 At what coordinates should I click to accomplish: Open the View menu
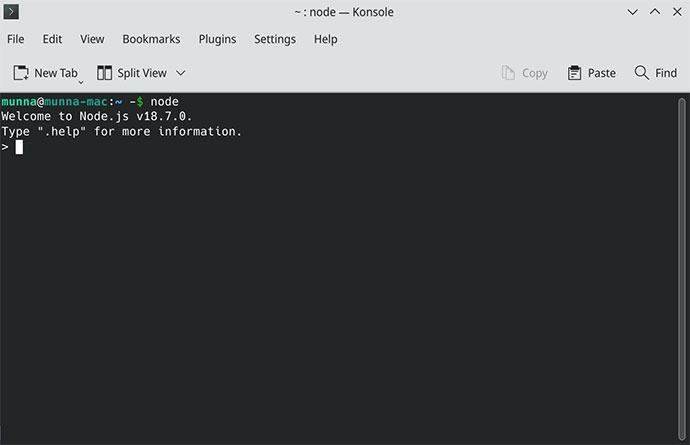pos(92,39)
